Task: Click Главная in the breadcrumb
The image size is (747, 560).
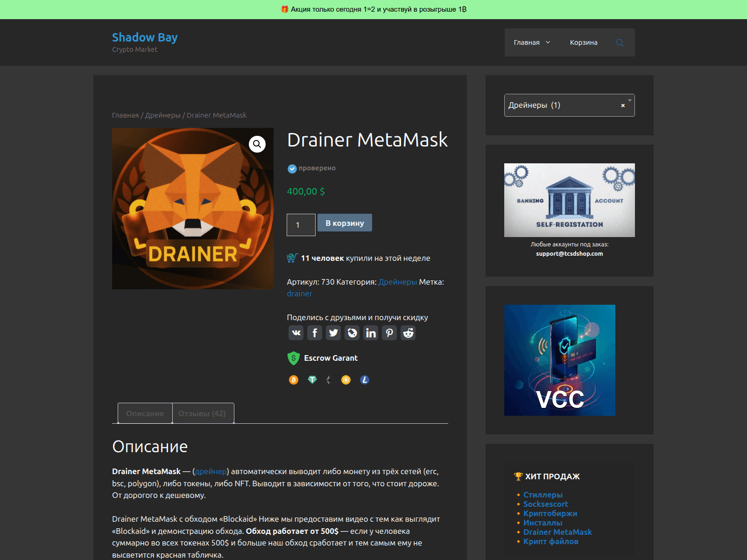Action: (x=126, y=115)
